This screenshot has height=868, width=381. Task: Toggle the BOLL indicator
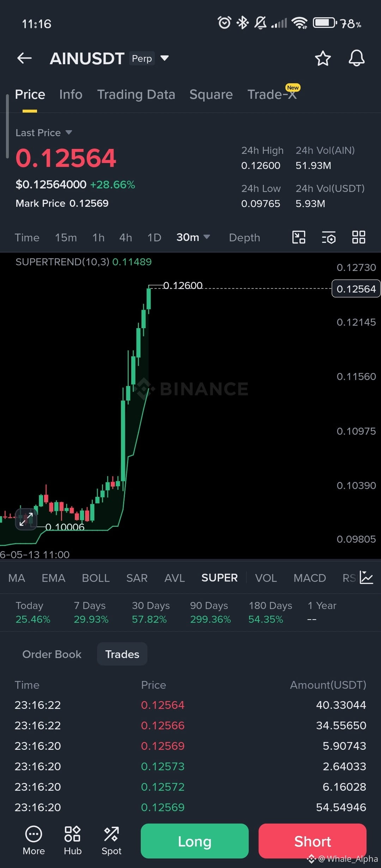[96, 578]
